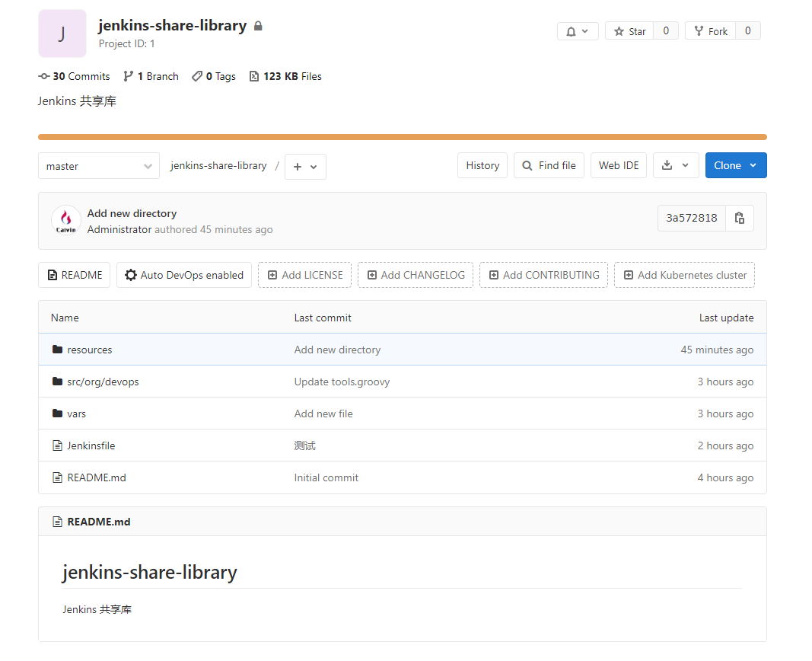Click '2 hours ago' in Jenkinsfile row

pyautogui.click(x=725, y=446)
